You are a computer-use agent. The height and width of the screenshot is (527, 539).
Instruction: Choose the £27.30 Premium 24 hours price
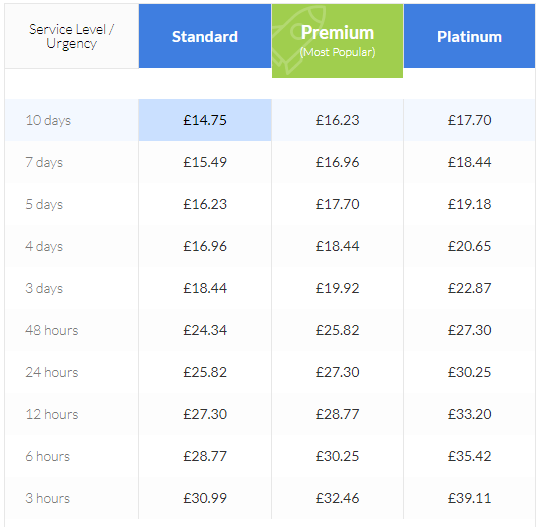click(337, 372)
